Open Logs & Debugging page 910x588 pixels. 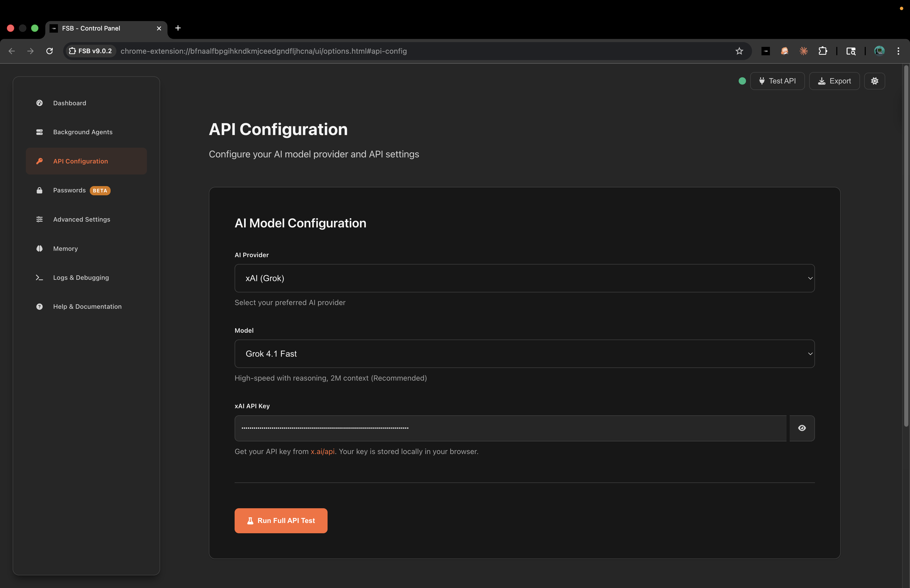(86, 278)
